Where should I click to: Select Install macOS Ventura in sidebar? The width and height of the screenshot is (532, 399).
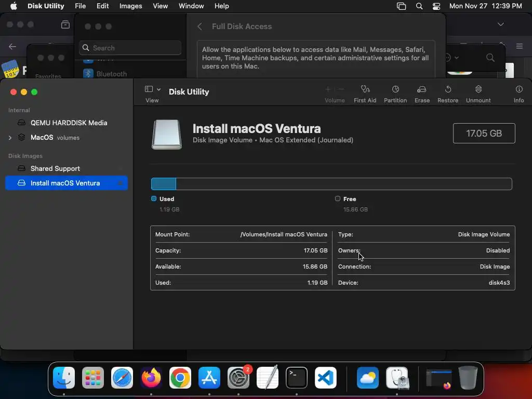66,183
